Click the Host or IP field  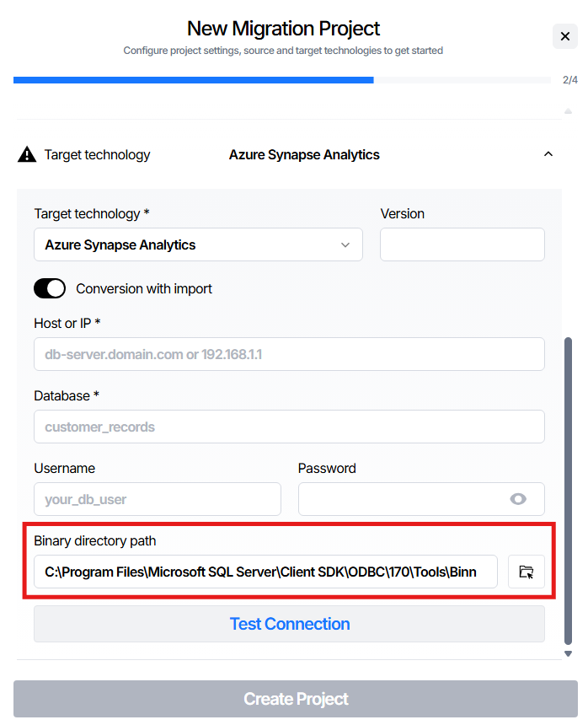[289, 354]
